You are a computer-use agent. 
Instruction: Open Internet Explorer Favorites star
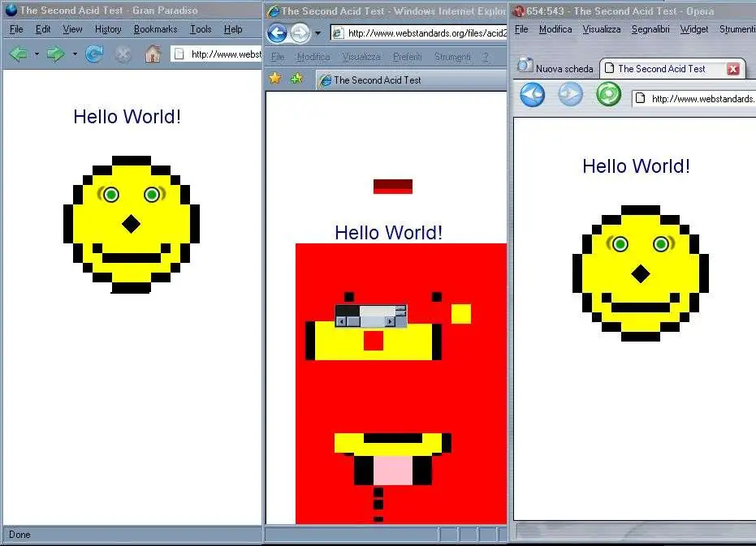click(275, 78)
